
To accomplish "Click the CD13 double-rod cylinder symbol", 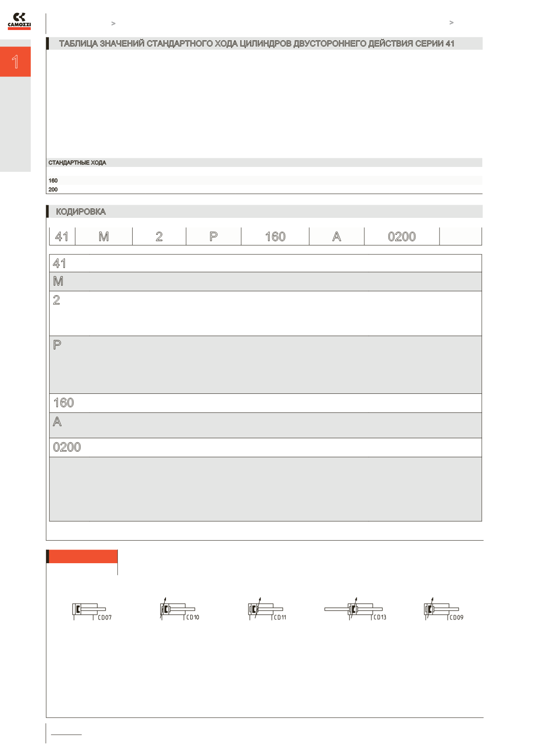I will (355, 609).
